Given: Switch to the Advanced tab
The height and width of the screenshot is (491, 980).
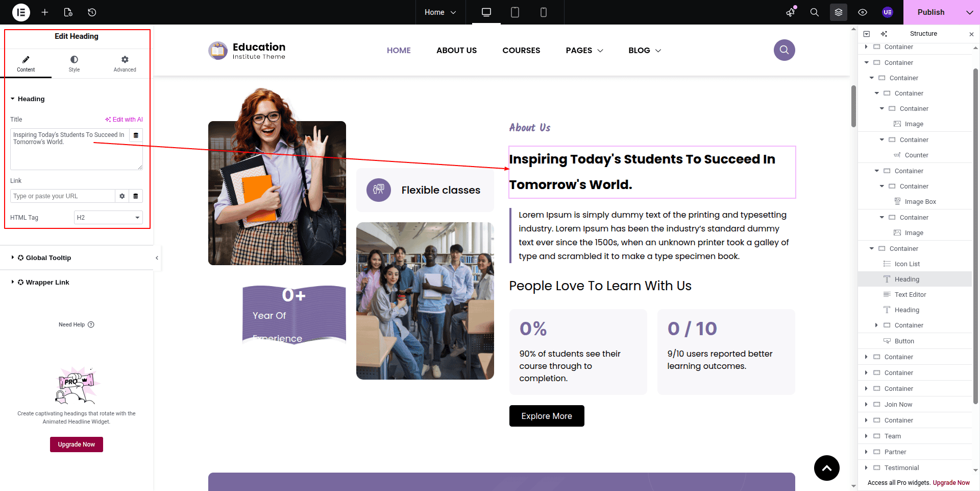Looking at the screenshot, I should [x=125, y=64].
